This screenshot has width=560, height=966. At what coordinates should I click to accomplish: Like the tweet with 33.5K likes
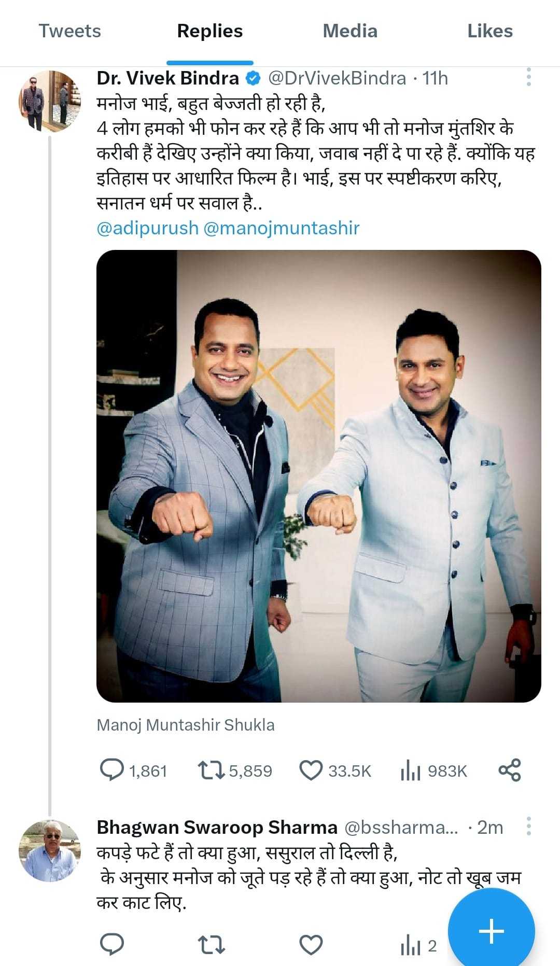(311, 771)
